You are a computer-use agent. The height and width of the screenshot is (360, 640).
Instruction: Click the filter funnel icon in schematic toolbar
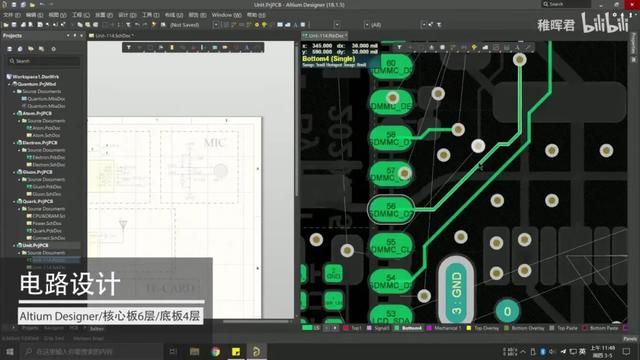(129, 48)
